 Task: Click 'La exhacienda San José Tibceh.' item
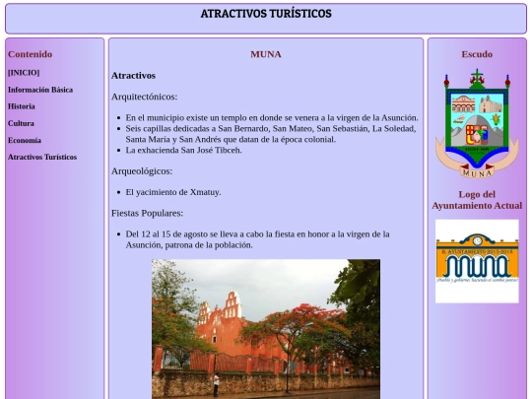pos(183,150)
